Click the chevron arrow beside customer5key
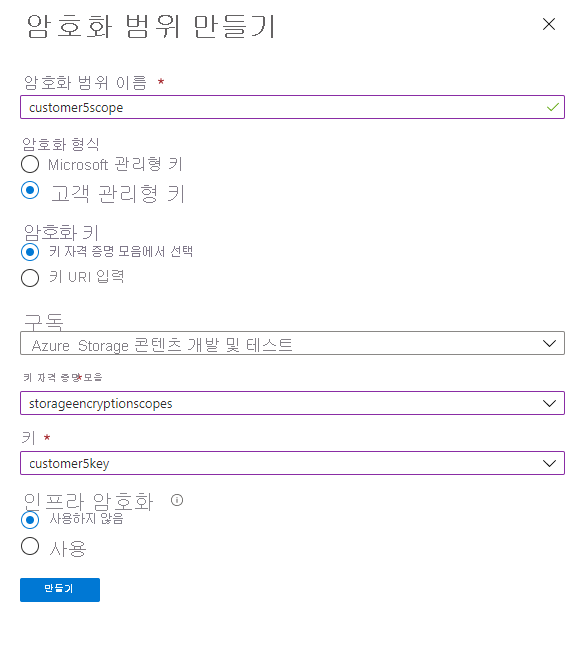The image size is (584, 655). [x=549, y=463]
